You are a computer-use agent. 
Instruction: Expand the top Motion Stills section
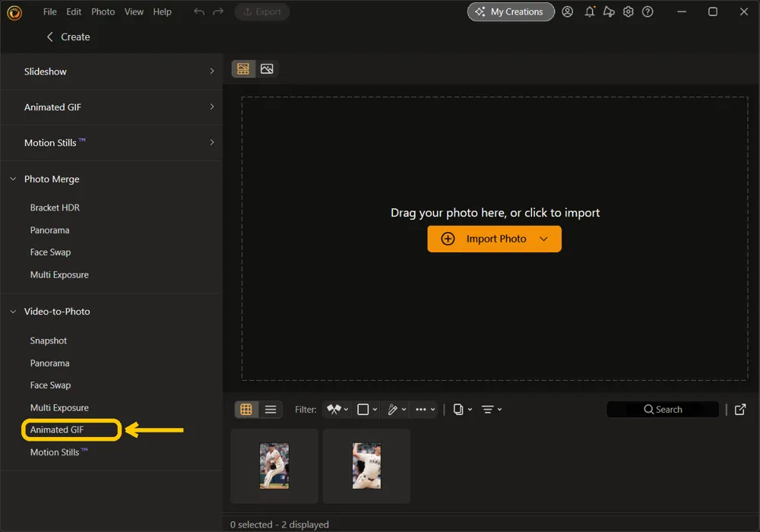coord(112,143)
